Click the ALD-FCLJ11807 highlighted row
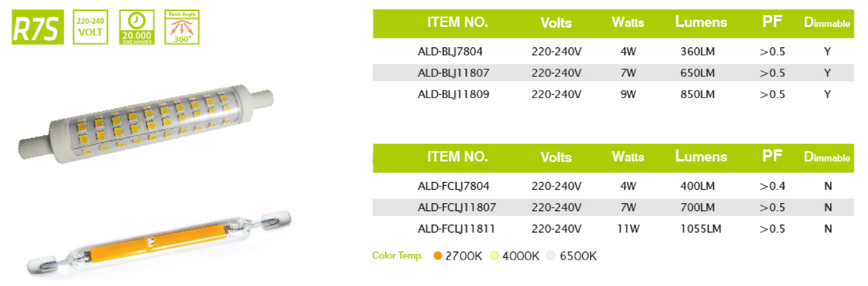 613,207
